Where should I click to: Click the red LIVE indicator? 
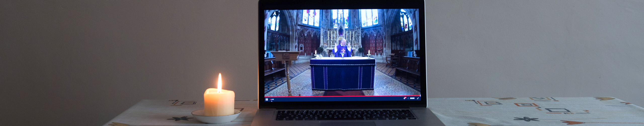[272, 100]
